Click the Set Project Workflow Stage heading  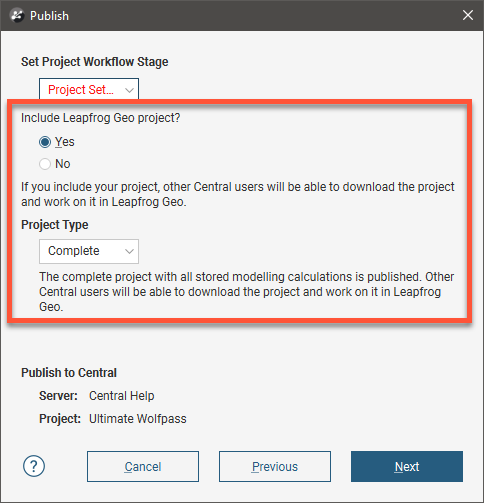click(95, 62)
